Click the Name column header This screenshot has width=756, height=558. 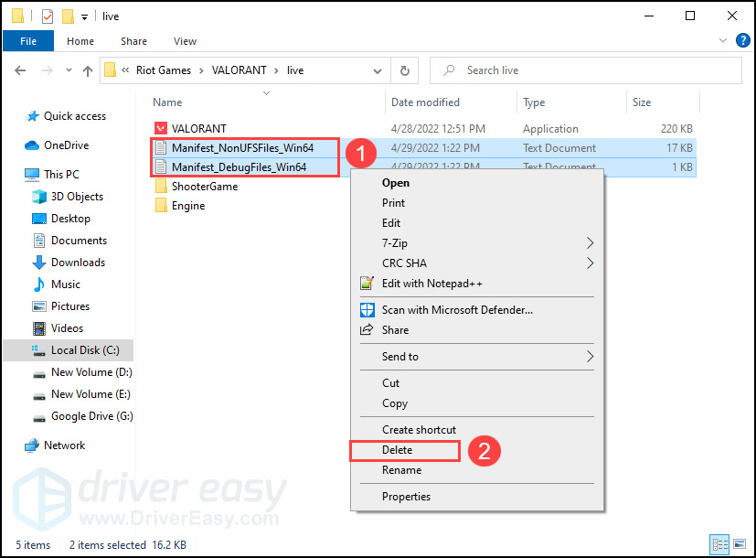coord(168,102)
